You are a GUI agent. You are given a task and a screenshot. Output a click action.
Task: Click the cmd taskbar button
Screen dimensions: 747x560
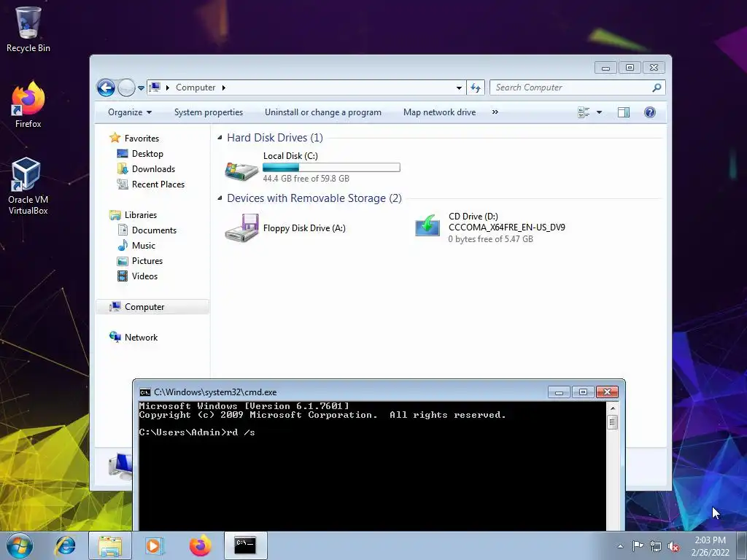pyautogui.click(x=245, y=545)
